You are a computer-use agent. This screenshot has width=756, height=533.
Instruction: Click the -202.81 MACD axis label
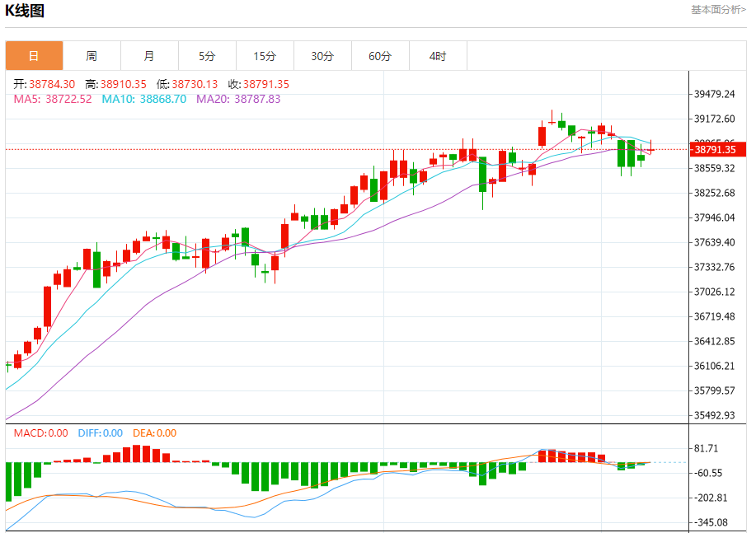pyautogui.click(x=711, y=498)
